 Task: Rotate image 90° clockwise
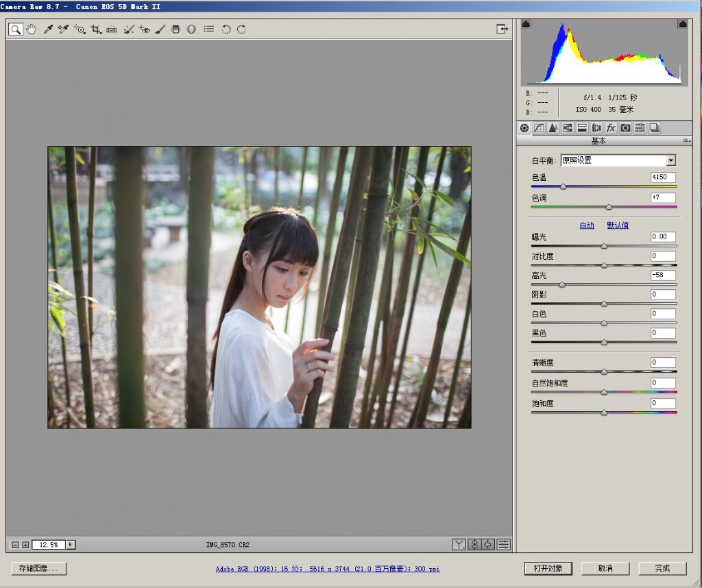[241, 29]
